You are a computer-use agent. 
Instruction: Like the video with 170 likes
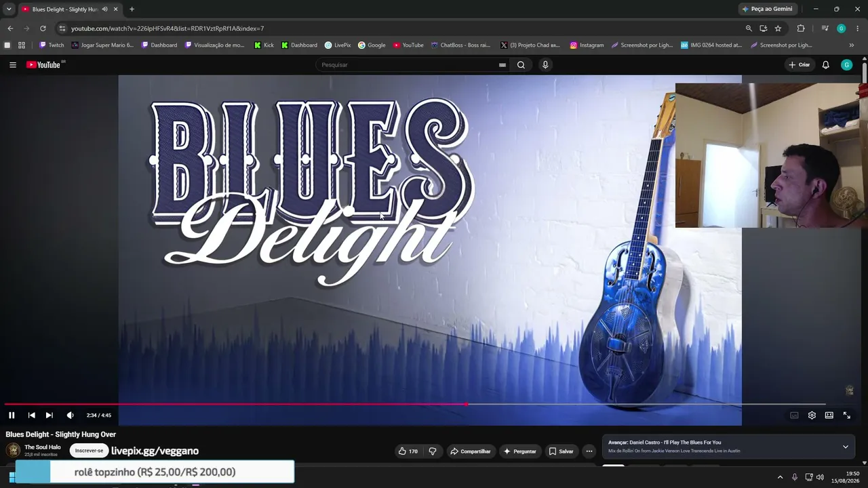pyautogui.click(x=408, y=451)
